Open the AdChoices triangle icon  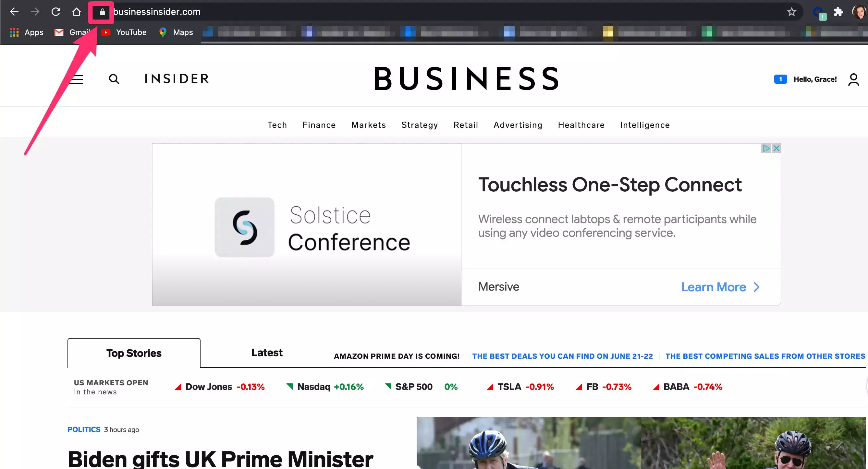click(x=766, y=148)
